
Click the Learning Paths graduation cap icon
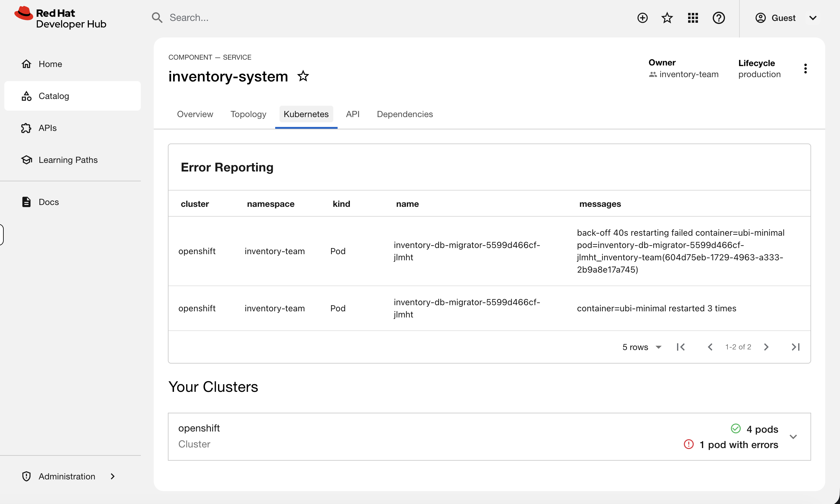coord(26,159)
